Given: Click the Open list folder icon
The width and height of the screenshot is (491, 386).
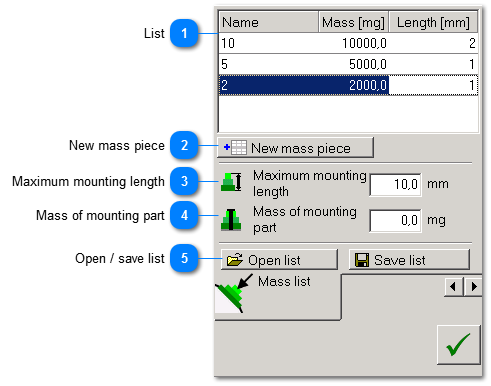Looking at the screenshot, I should (235, 260).
